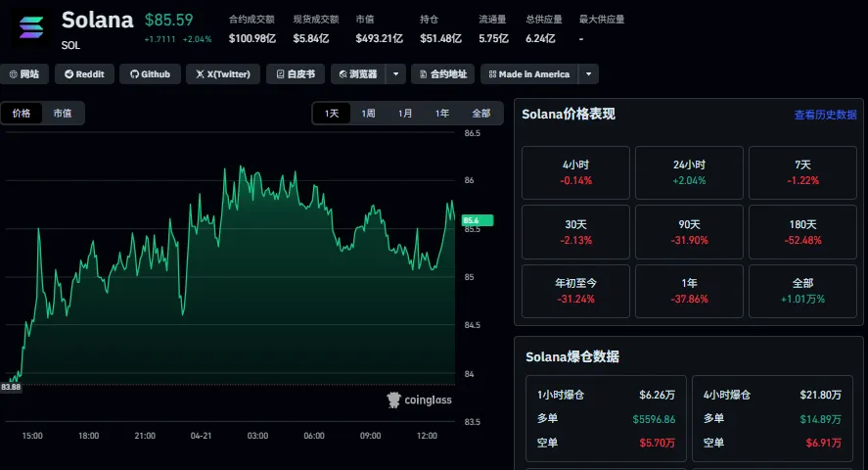Select the 1年 time range
The width and height of the screenshot is (868, 470).
pos(441,113)
